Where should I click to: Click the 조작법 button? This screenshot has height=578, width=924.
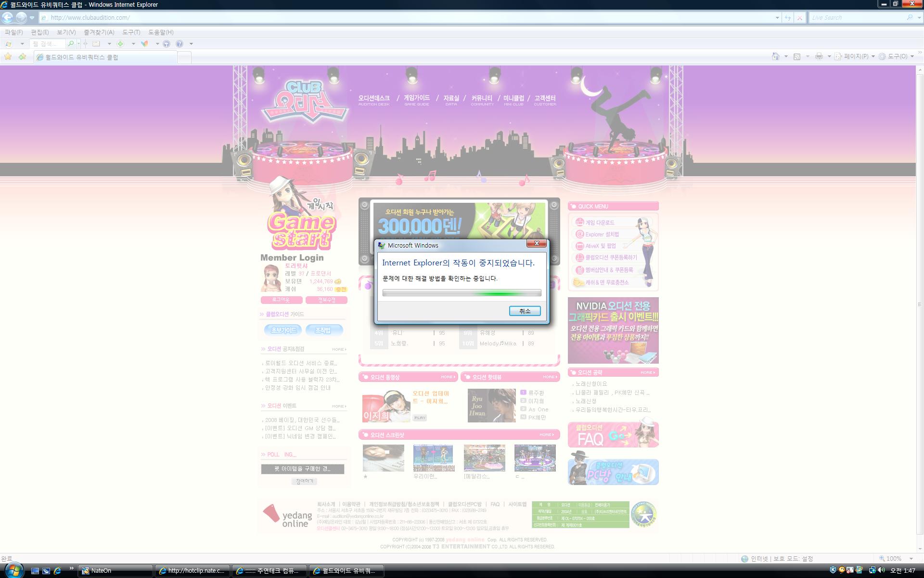click(x=324, y=330)
